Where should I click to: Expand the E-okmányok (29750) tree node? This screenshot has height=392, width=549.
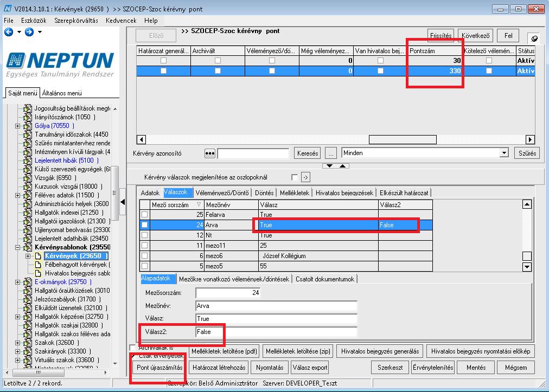[x=17, y=282]
